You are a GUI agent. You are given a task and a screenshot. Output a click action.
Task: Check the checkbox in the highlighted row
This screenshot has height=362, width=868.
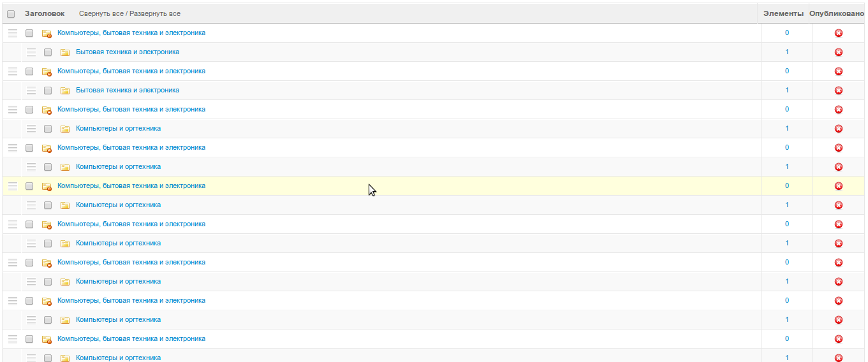tap(29, 186)
